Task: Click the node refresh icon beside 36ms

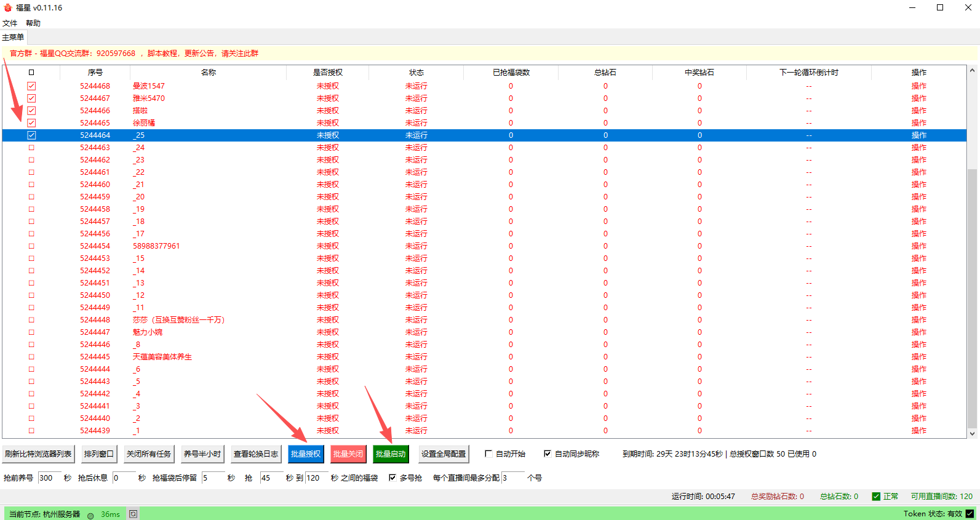Action: 133,514
